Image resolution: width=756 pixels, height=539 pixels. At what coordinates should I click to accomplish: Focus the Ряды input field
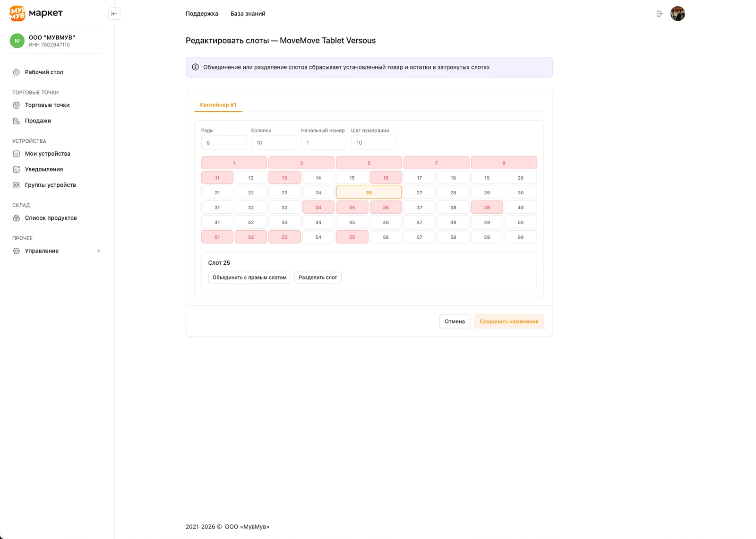[223, 142]
